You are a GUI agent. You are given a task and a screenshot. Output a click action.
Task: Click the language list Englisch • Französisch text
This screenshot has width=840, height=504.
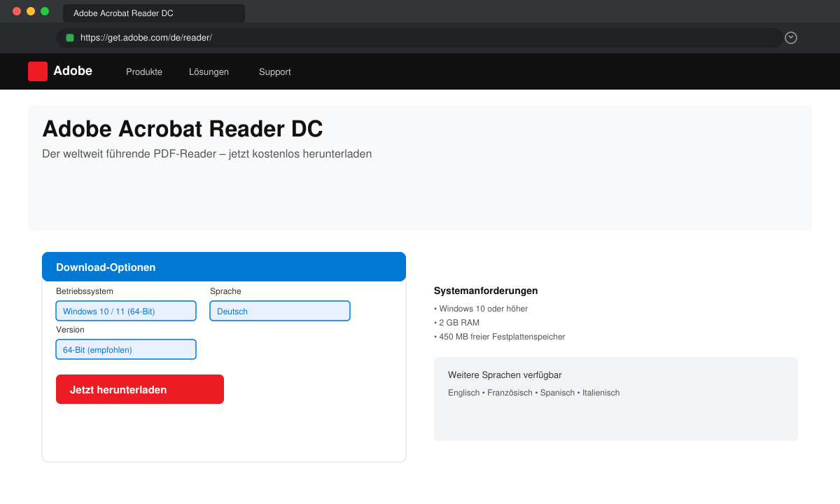(534, 393)
